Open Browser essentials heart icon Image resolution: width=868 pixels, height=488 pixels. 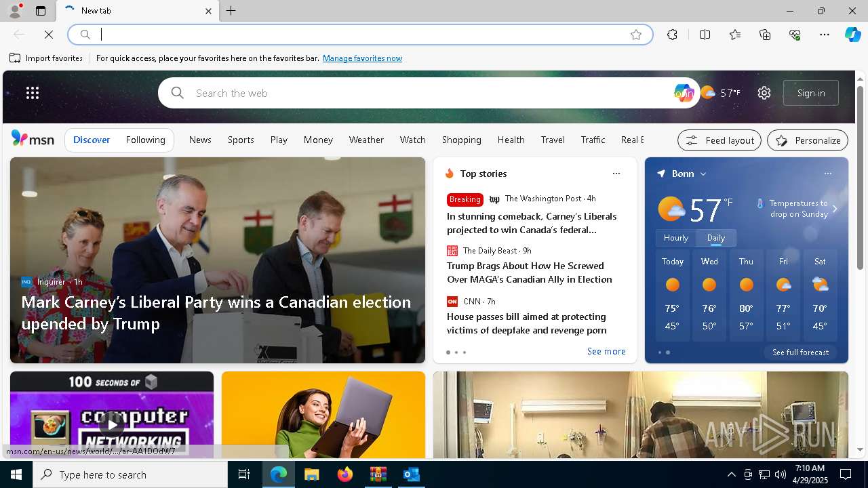coord(795,35)
